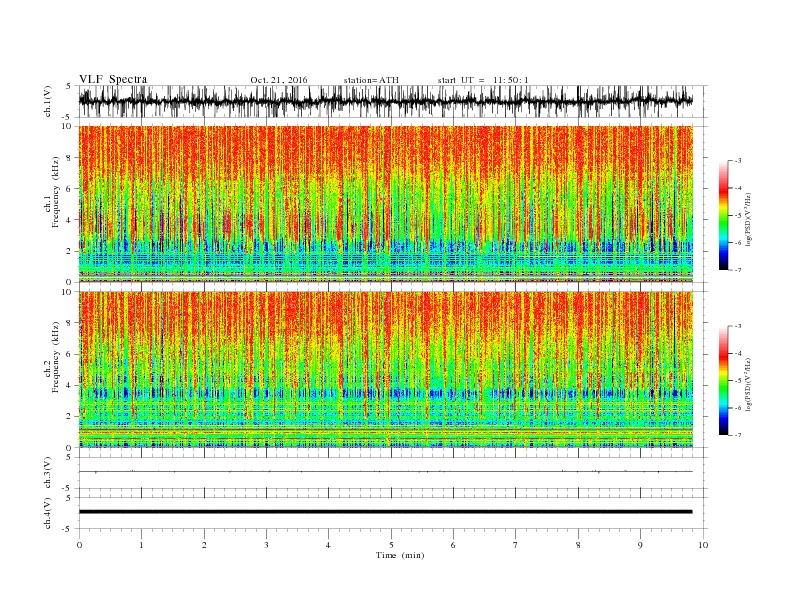Screen dimensions: 792x612
Task: Click the "8" tick label on Time axis
Action: point(578,545)
